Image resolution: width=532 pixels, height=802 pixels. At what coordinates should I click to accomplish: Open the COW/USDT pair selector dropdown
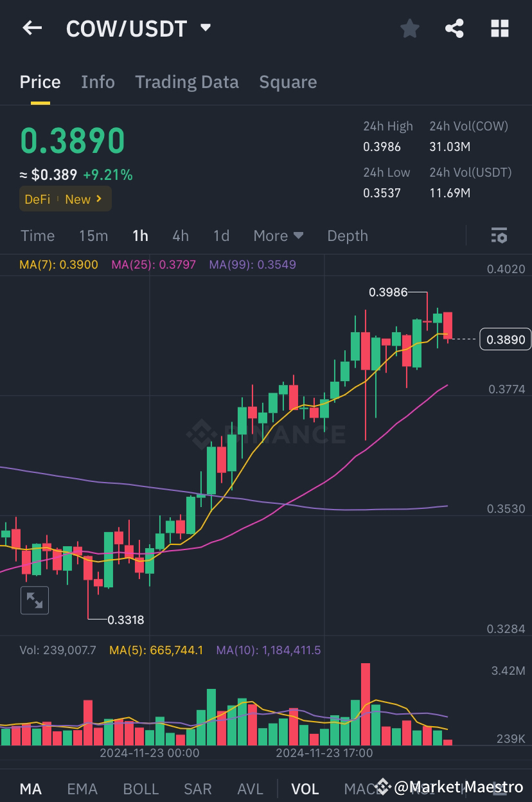[x=205, y=28]
